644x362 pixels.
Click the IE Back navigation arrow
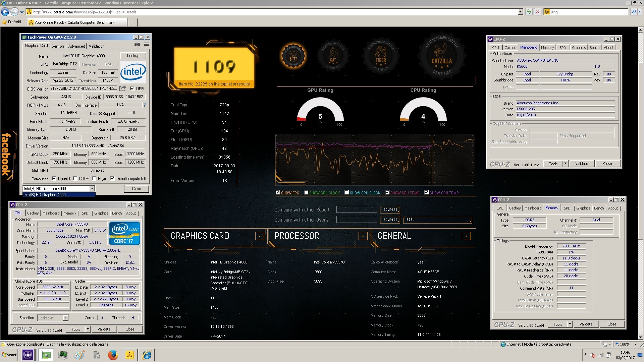(x=5, y=12)
